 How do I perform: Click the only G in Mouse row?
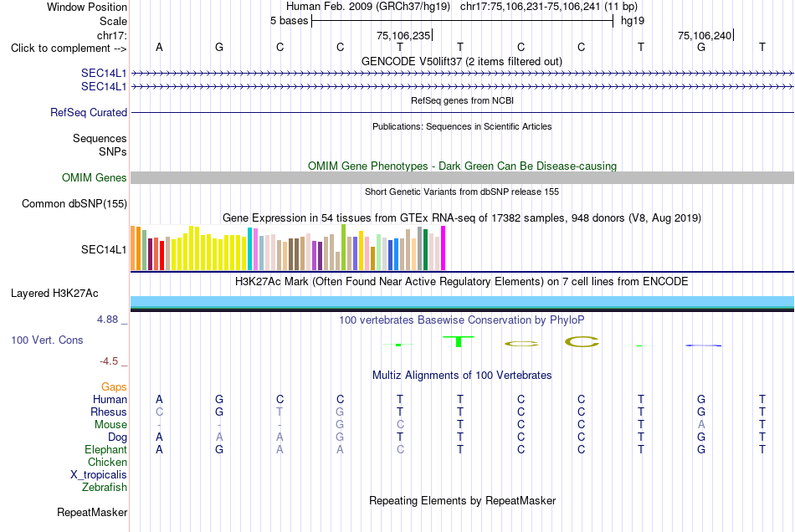340,424
